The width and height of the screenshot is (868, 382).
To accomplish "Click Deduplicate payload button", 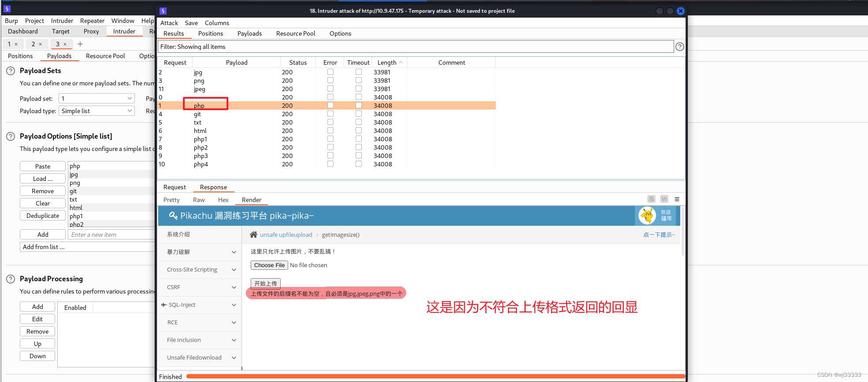I will point(43,216).
